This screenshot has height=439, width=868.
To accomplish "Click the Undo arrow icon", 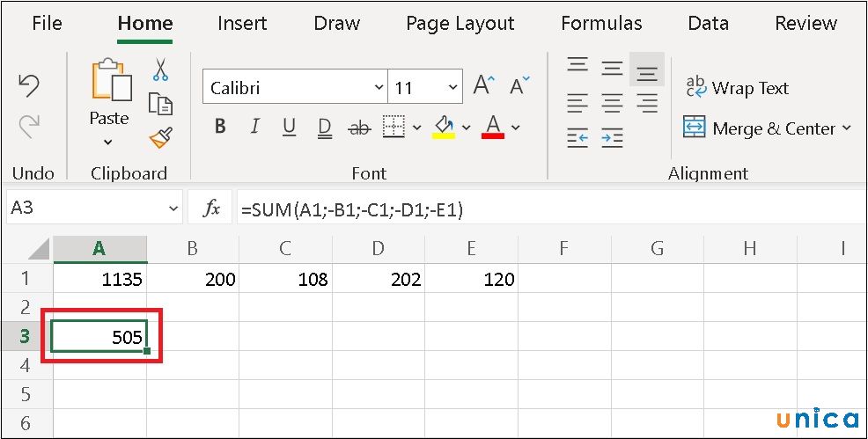I will (29, 85).
